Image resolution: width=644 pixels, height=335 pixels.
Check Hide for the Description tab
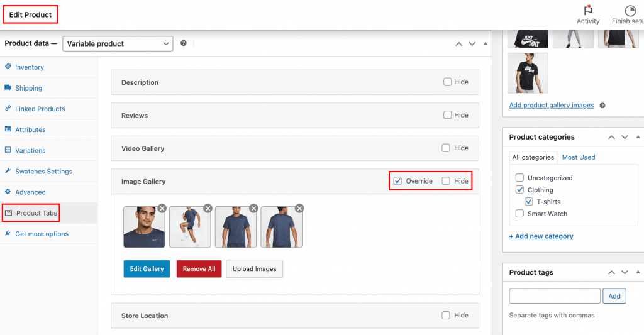coord(447,82)
